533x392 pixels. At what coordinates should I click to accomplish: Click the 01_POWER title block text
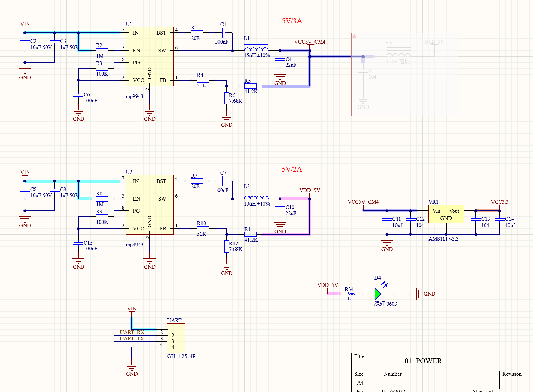click(x=423, y=361)
